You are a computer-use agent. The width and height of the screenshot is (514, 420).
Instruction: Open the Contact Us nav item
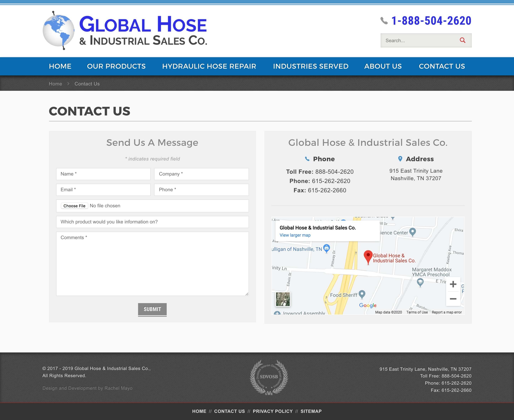point(442,66)
